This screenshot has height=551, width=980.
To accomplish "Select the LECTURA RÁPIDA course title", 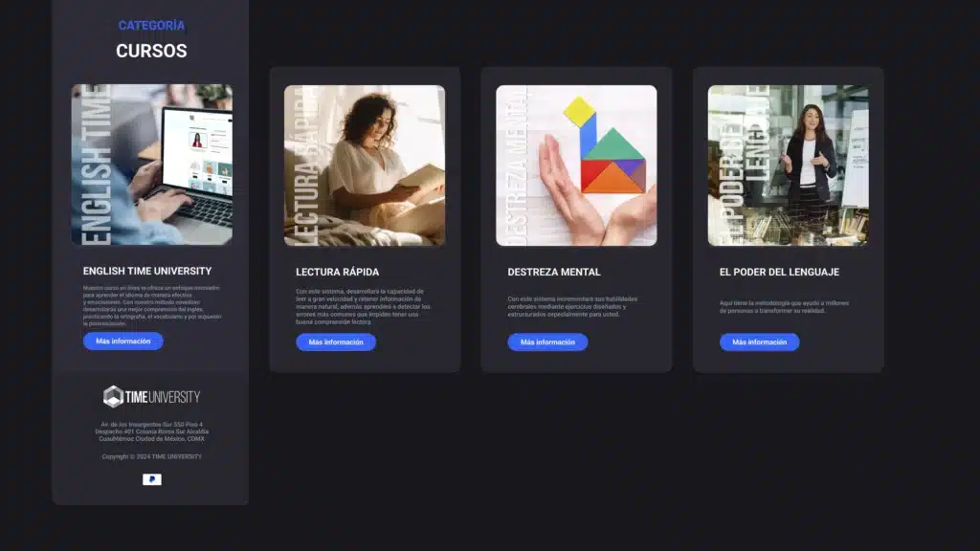I will tap(338, 272).
